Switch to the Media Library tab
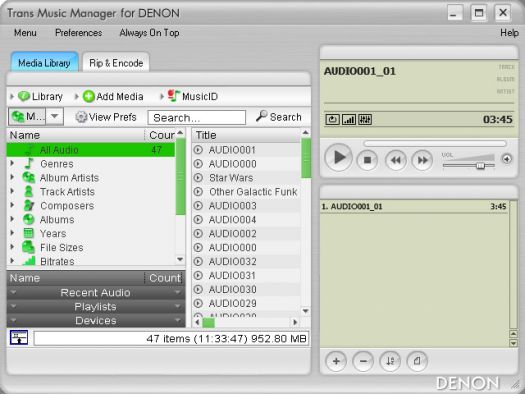This screenshot has height=394, width=525. (x=44, y=63)
